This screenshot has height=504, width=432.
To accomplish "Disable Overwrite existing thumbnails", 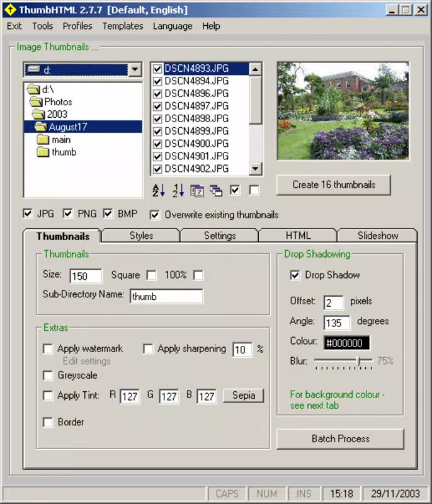I will pyautogui.click(x=155, y=215).
